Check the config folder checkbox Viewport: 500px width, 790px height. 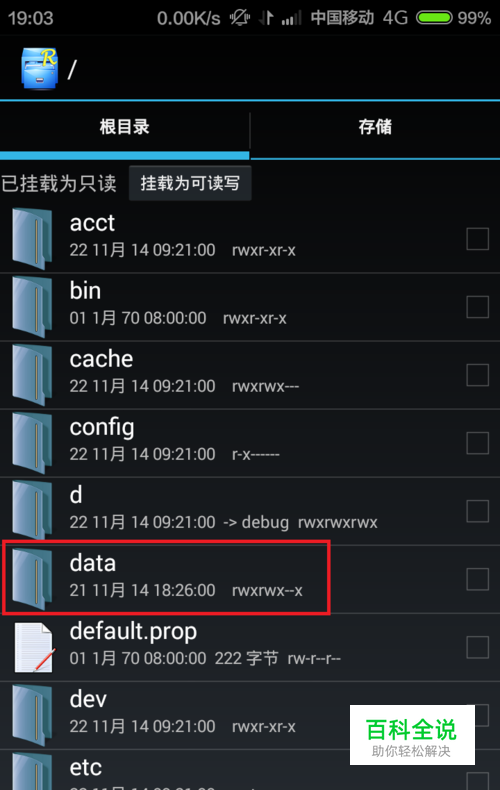477,443
